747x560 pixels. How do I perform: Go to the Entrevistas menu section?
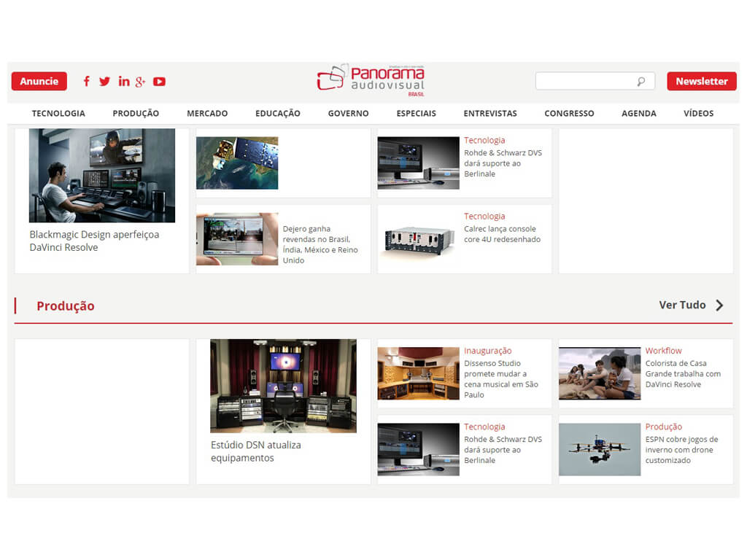(x=489, y=114)
